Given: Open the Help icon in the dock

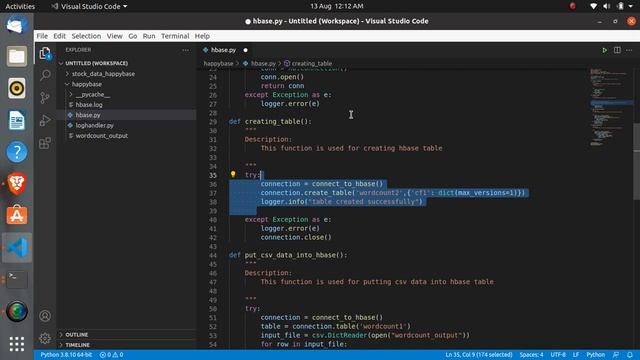Looking at the screenshot, I should pyautogui.click(x=17, y=152).
